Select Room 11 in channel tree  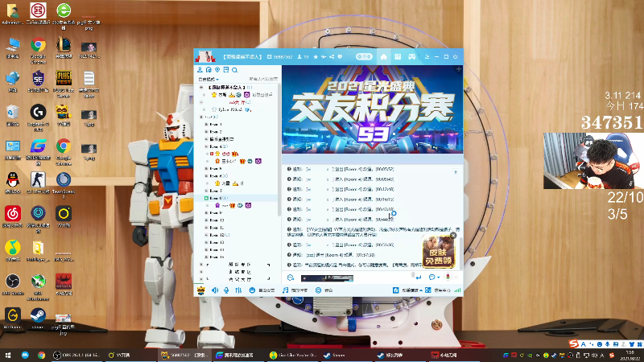point(217,228)
